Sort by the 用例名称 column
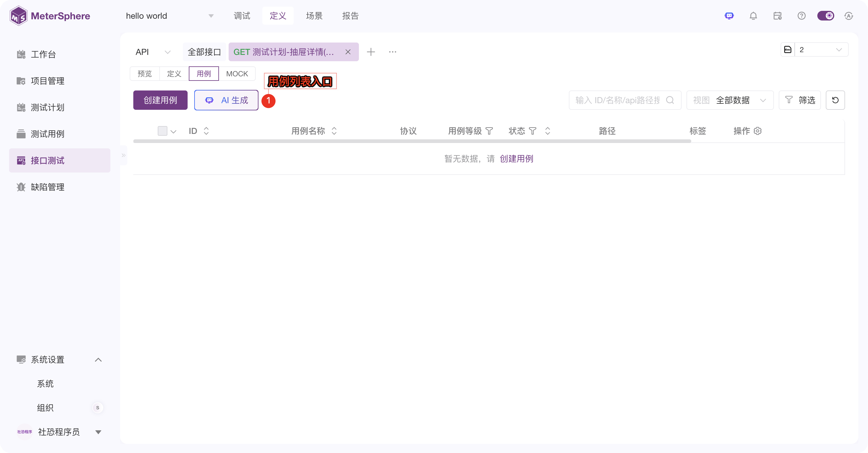The height and width of the screenshot is (453, 868). coord(334,131)
